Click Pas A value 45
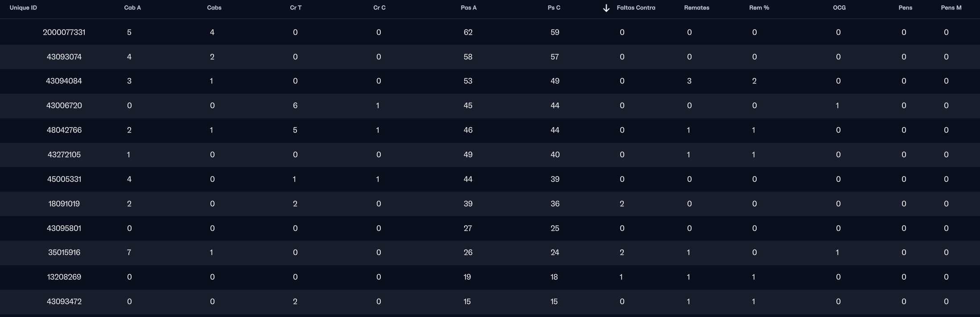 pyautogui.click(x=468, y=106)
